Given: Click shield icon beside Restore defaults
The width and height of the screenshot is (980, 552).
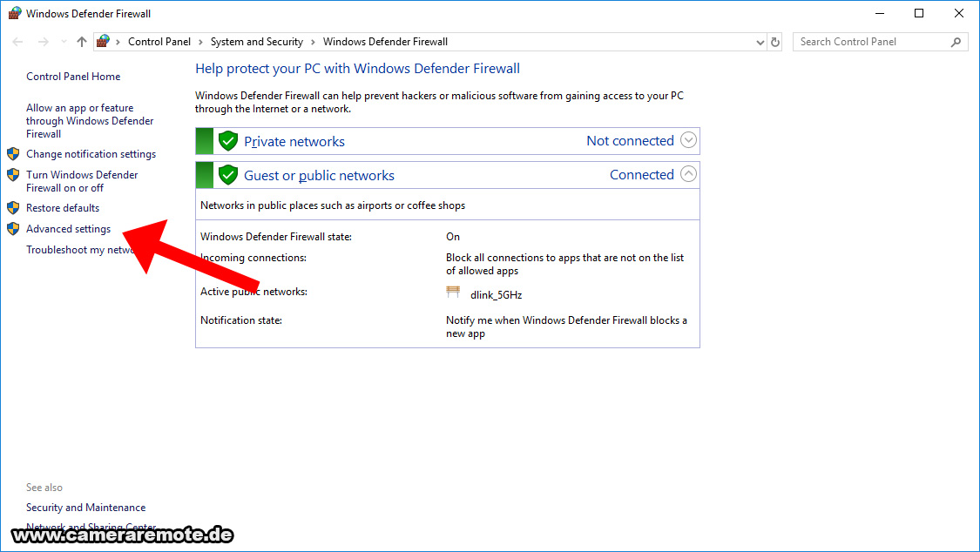Looking at the screenshot, I should [13, 207].
